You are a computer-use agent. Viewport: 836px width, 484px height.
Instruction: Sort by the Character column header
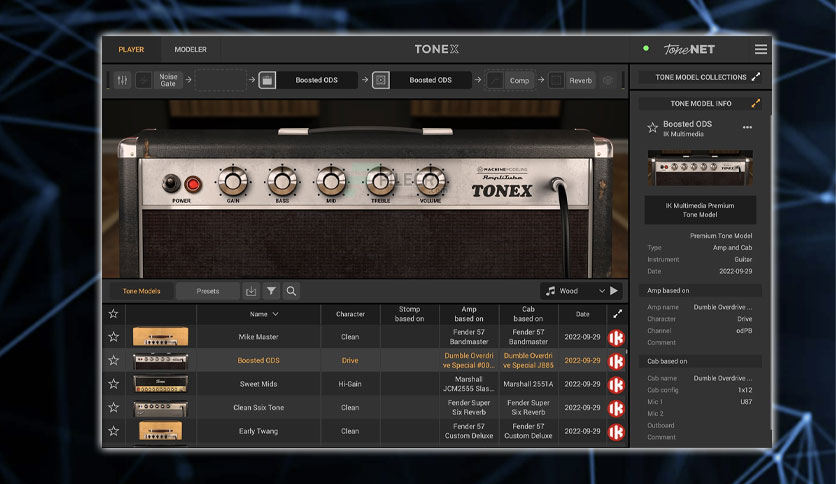click(x=350, y=314)
